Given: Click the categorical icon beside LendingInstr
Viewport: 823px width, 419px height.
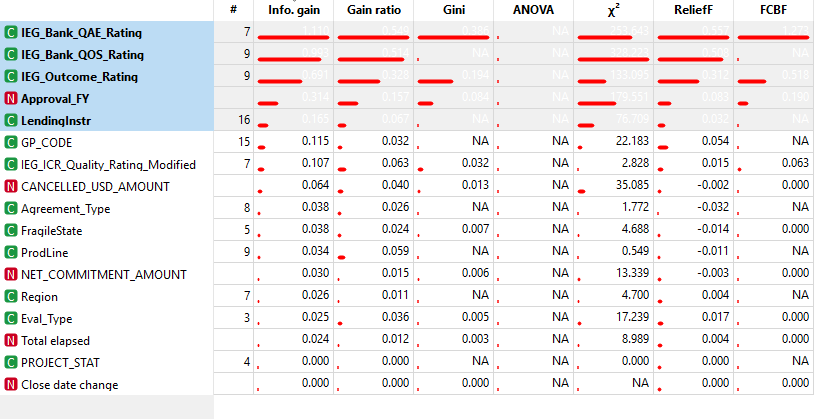Looking at the screenshot, I should (10, 121).
